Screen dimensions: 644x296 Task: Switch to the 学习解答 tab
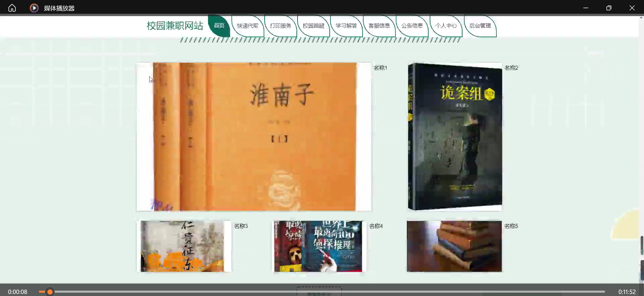(x=346, y=26)
